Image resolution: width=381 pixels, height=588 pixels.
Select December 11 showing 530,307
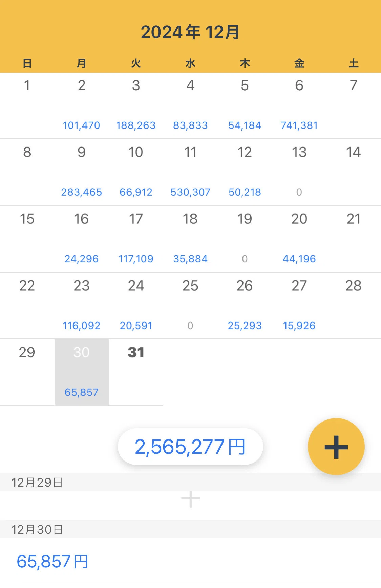190,172
